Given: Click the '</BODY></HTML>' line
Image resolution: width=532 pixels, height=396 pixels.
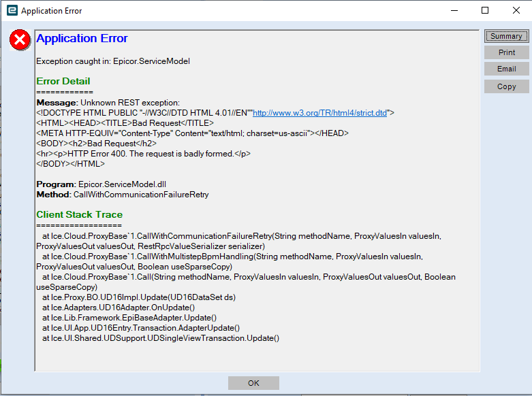Looking at the screenshot, I should (x=71, y=164).
